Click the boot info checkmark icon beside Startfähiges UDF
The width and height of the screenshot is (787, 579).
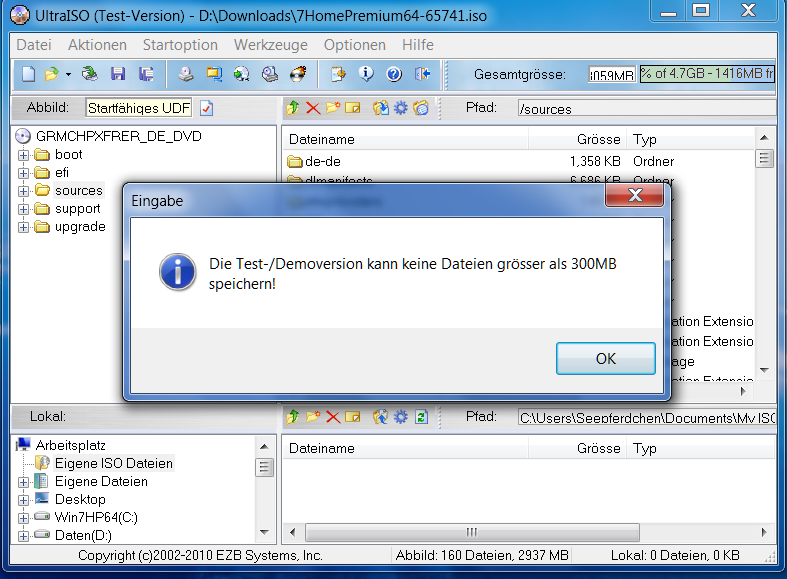pyautogui.click(x=206, y=108)
